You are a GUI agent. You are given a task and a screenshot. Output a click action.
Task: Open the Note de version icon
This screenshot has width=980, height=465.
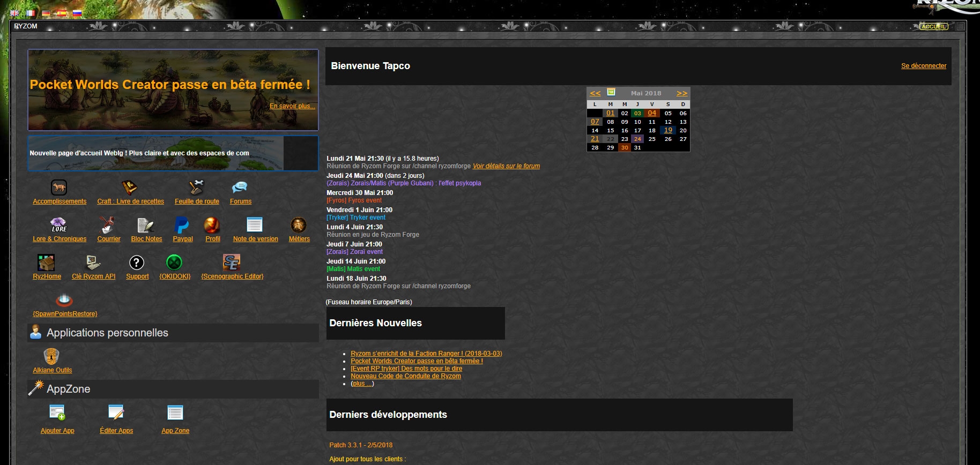click(x=255, y=225)
